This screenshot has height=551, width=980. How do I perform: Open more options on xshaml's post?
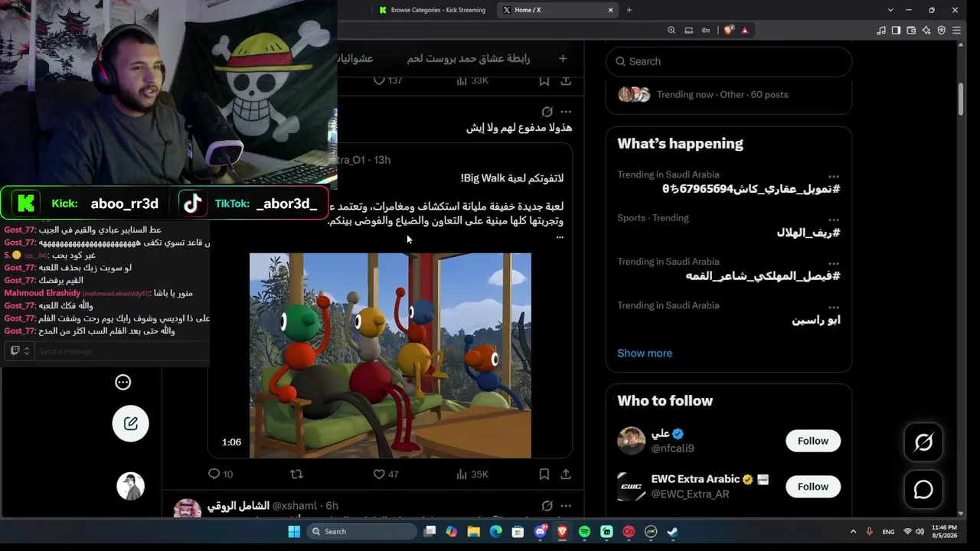click(566, 506)
